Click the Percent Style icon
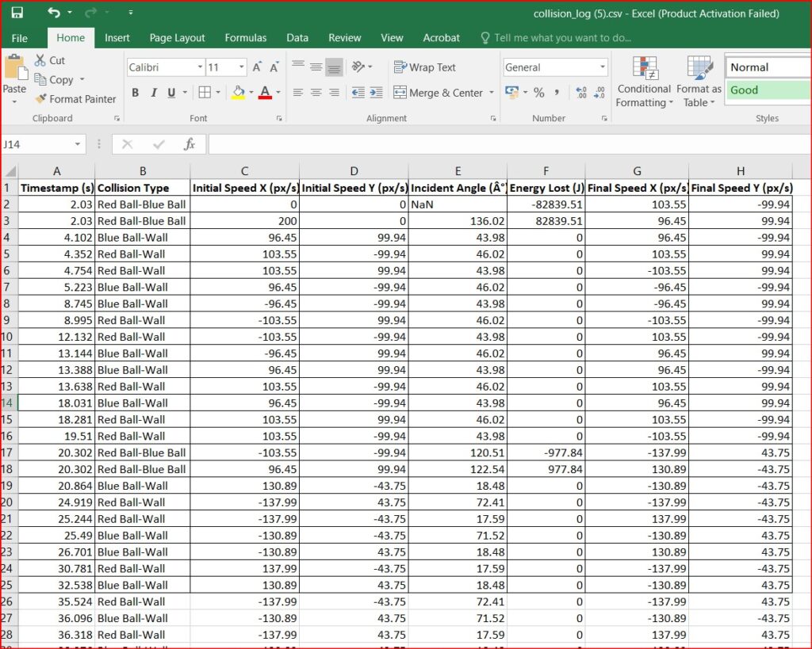 click(x=539, y=93)
